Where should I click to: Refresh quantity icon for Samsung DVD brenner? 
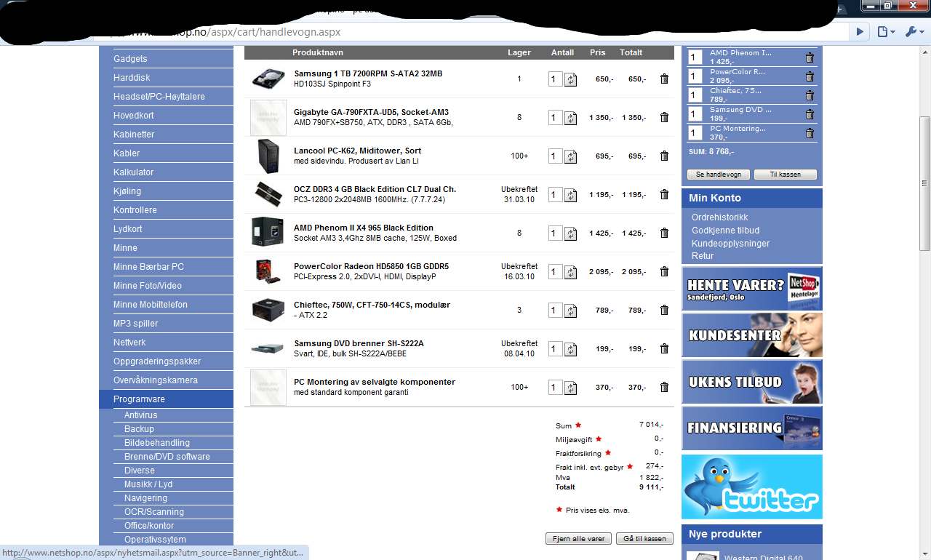coord(571,349)
